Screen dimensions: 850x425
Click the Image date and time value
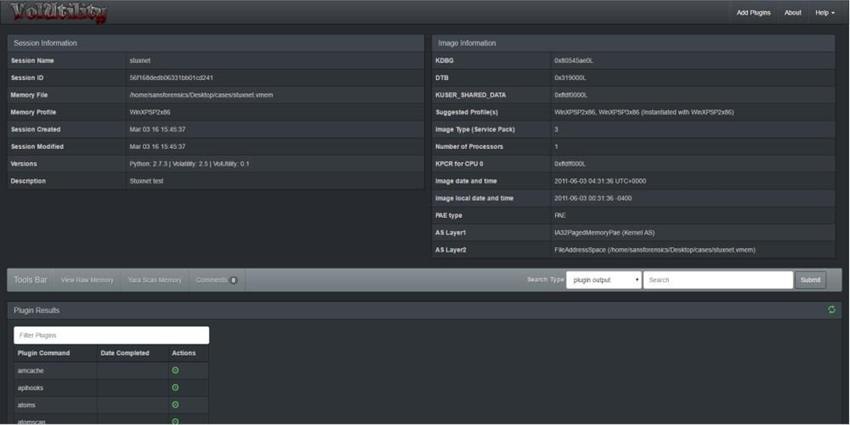pos(600,181)
